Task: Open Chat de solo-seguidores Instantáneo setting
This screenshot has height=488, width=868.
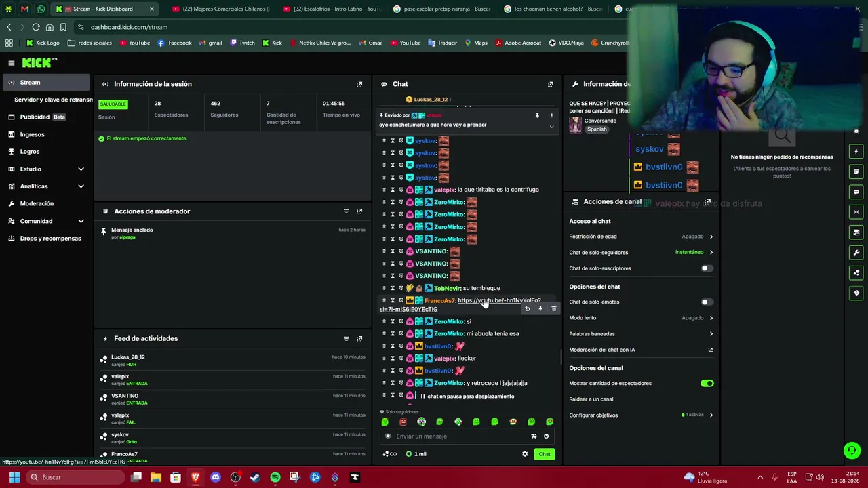Action: [x=642, y=252]
